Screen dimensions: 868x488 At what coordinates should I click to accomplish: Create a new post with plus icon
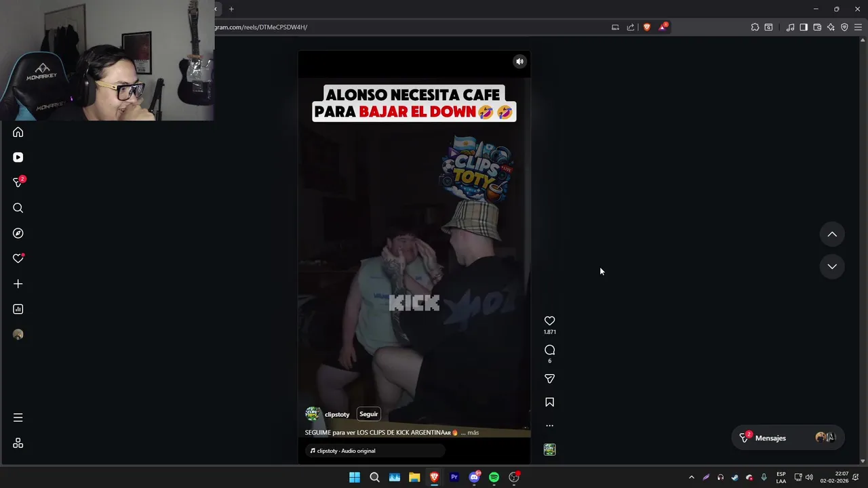point(18,284)
